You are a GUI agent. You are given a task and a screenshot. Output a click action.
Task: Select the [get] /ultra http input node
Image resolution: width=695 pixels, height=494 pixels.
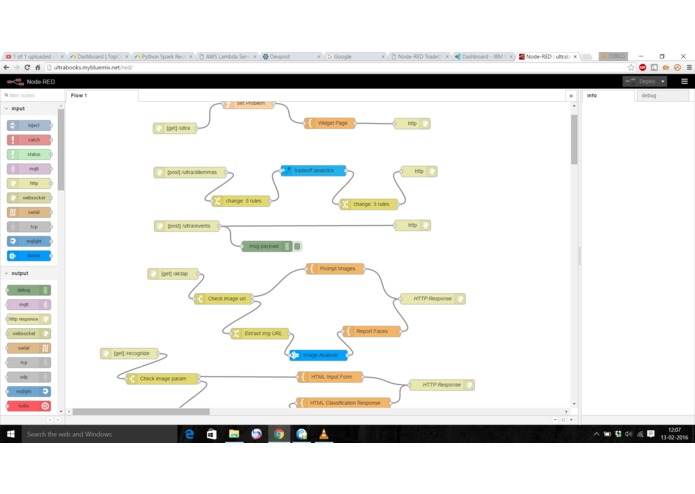[175, 128]
